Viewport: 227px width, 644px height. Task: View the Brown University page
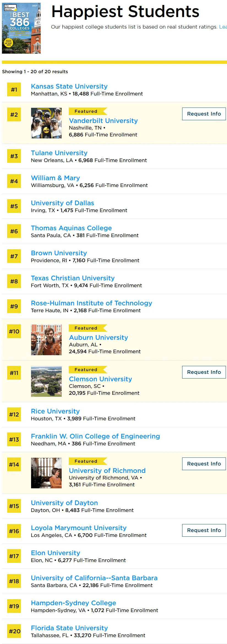coord(59,253)
